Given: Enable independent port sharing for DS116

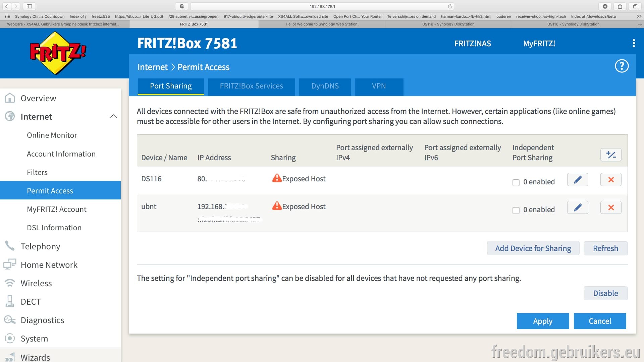Looking at the screenshot, I should click(x=516, y=182).
